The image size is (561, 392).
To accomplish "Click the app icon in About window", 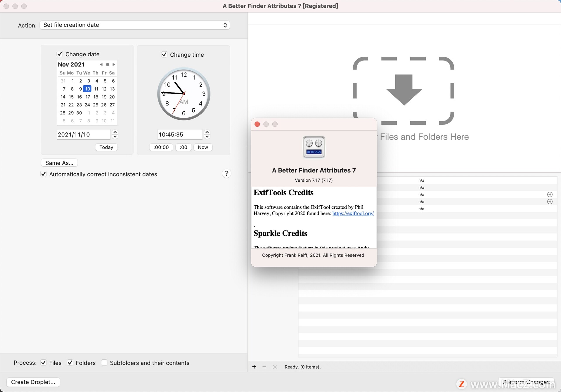I will tap(314, 147).
